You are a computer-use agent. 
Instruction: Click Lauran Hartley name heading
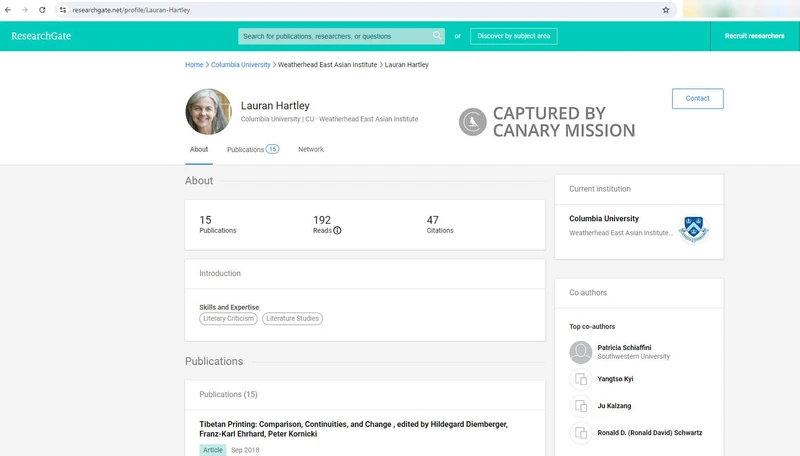275,106
